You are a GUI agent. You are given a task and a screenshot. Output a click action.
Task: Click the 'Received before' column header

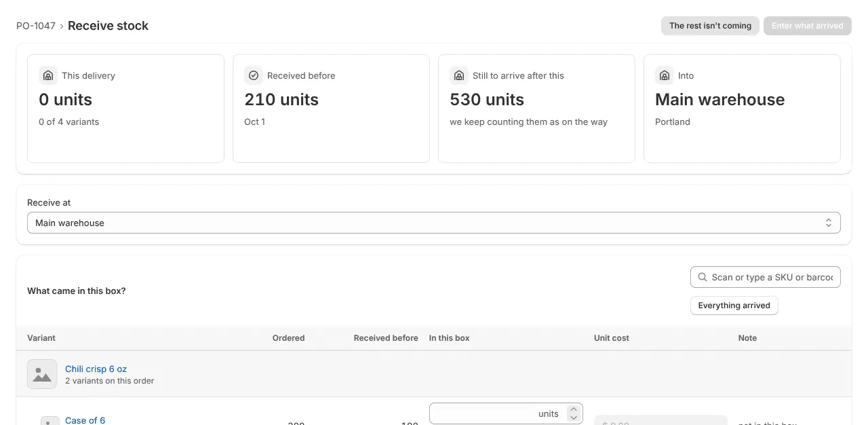pos(386,337)
